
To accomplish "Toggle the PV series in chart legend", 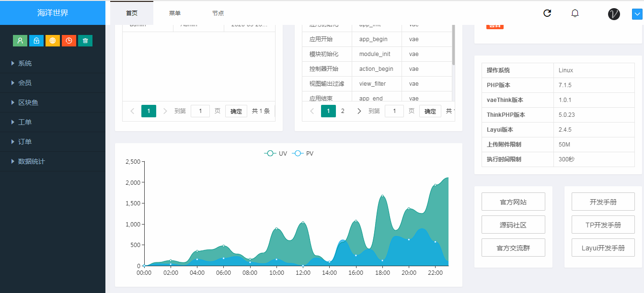I will (304, 154).
